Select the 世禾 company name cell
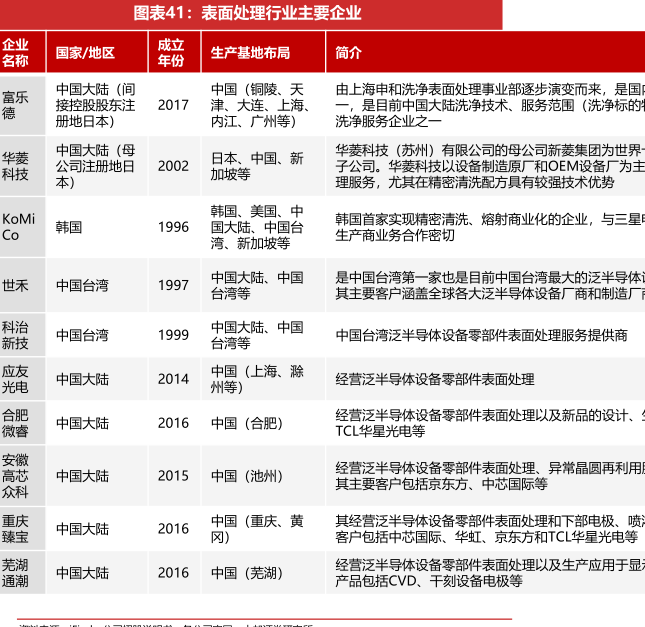645x627 pixels. point(16,285)
